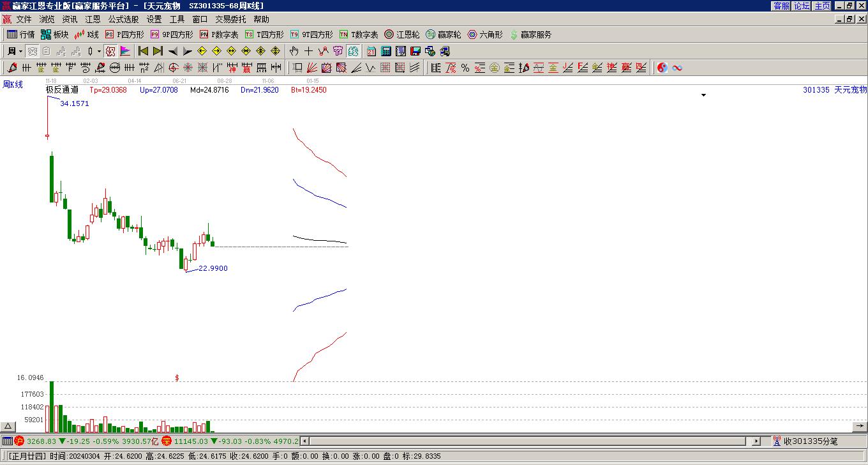The width and height of the screenshot is (868, 465).
Task: Click the black left triangle step-back icon
Action: tap(172, 51)
